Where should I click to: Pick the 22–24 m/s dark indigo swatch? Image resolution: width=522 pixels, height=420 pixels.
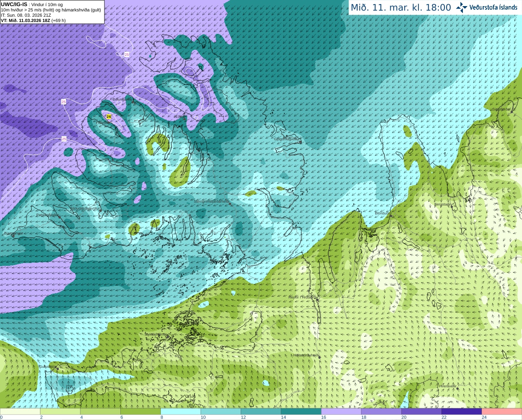point(462,411)
